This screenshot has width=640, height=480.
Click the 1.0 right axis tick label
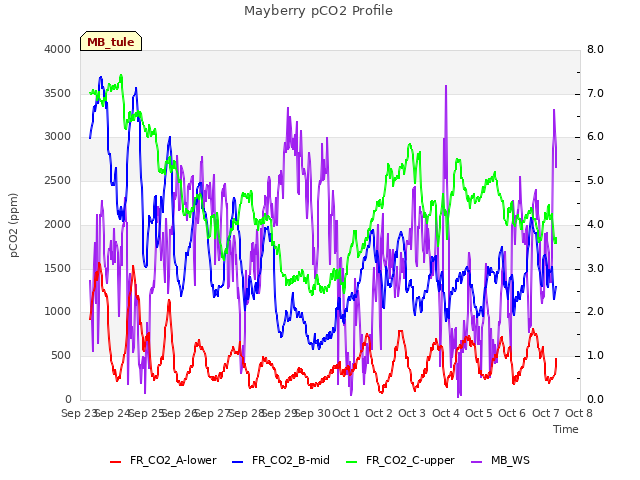click(595, 356)
